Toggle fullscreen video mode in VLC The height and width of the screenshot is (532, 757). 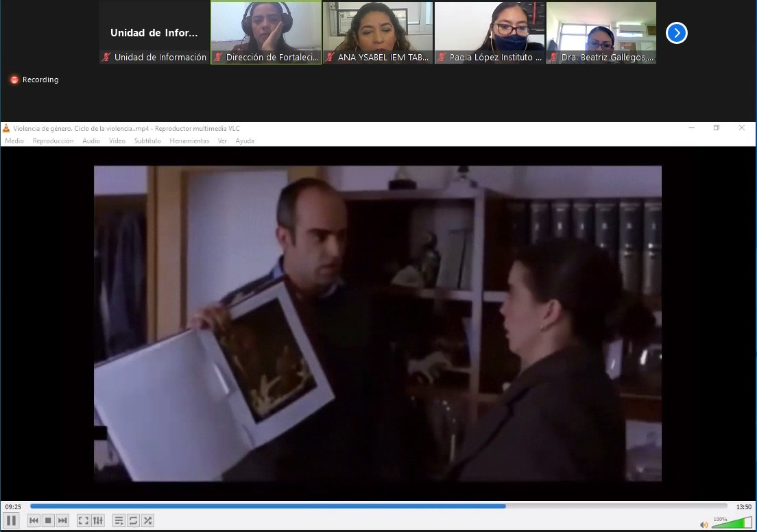[84, 520]
